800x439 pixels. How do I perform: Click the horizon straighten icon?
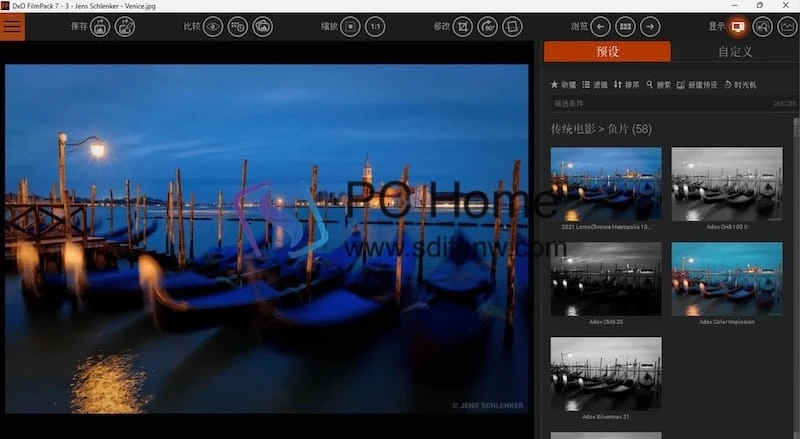pyautogui.click(x=513, y=27)
